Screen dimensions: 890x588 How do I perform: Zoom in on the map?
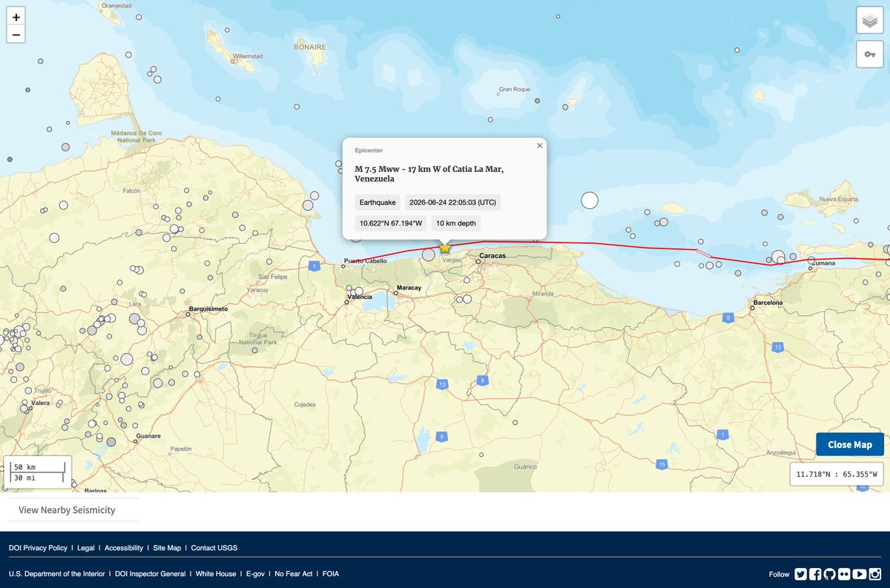point(16,17)
